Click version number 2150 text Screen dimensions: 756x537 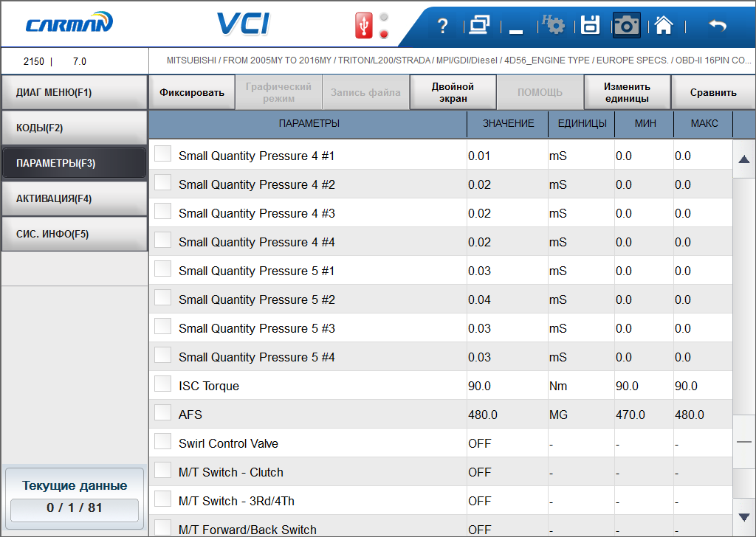click(34, 62)
